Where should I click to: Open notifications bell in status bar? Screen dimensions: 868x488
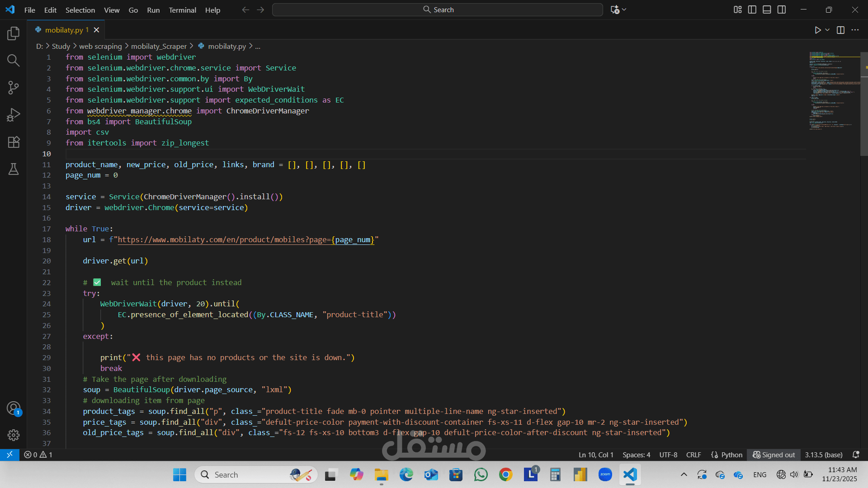856,455
